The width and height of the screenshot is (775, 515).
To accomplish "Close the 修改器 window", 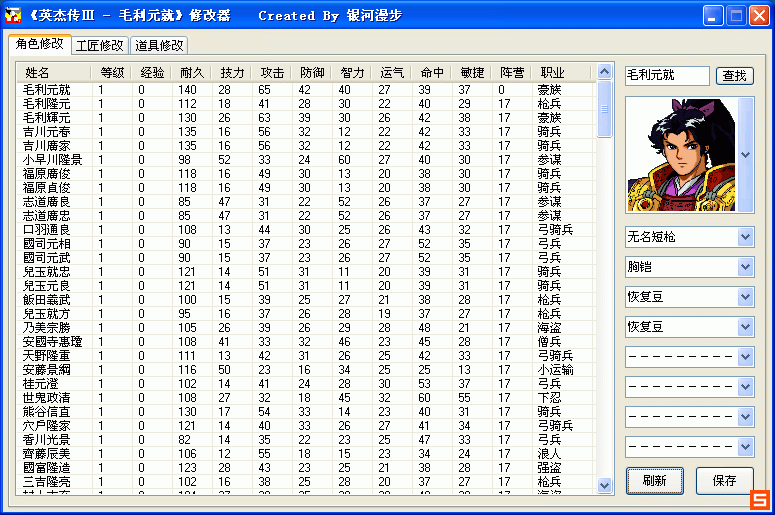I will point(759,16).
